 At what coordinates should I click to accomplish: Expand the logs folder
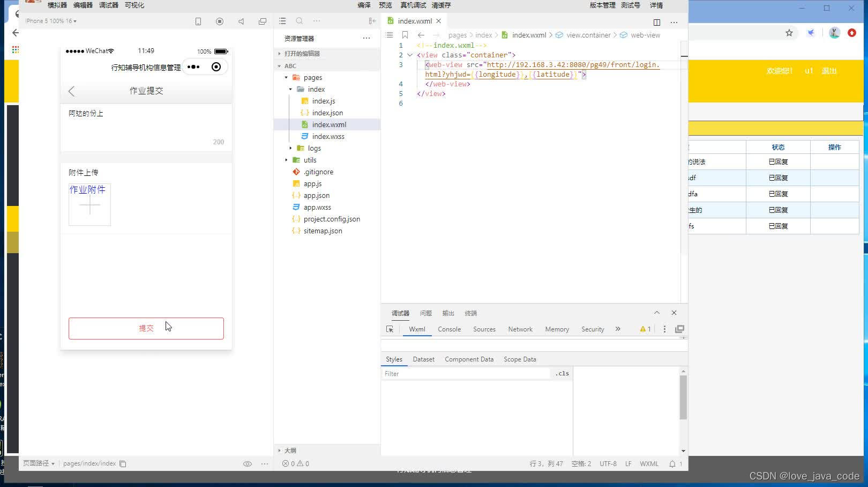[x=290, y=149]
